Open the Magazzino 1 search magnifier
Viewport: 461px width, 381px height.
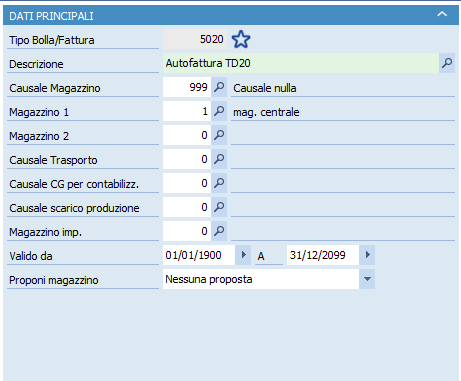point(219,111)
